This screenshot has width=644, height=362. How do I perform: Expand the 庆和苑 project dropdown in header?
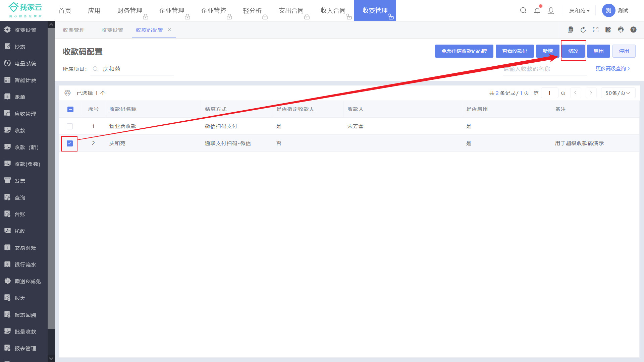(579, 11)
